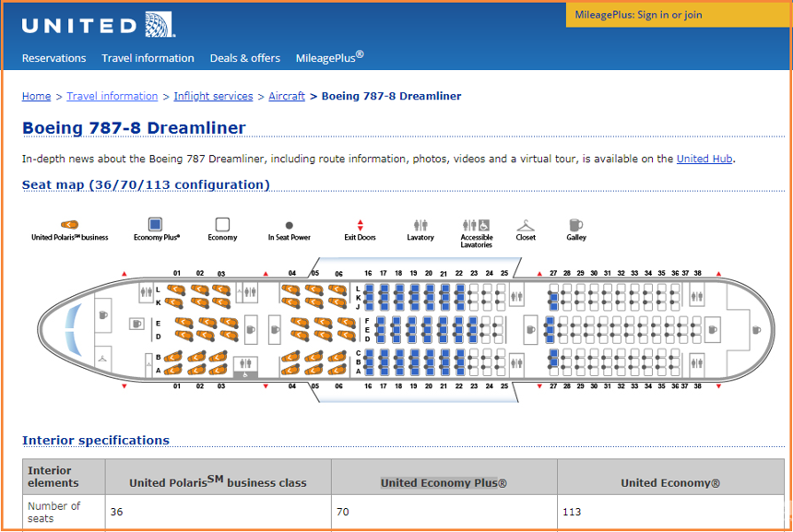793x532 pixels.
Task: Click the cell showing 36 seats
Action: 218,513
